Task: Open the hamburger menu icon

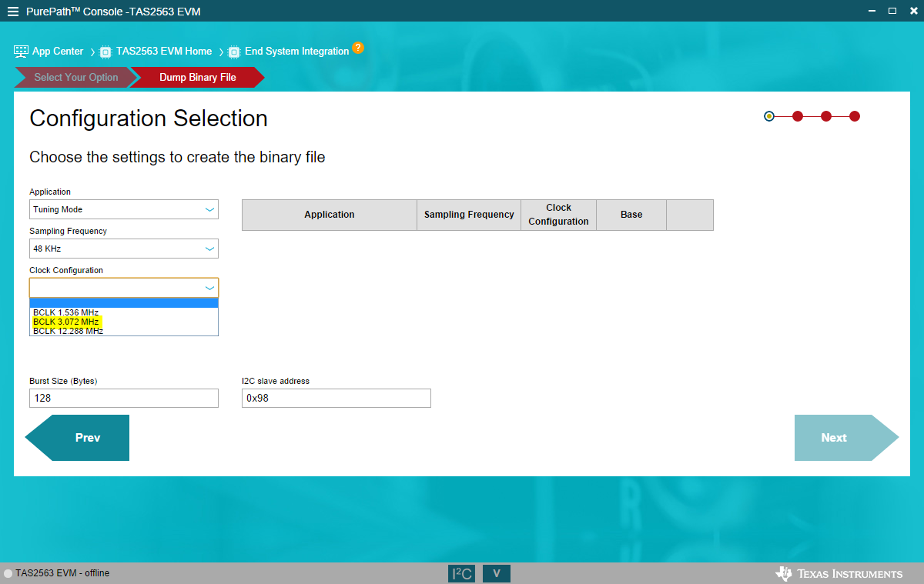Action: [x=12, y=12]
